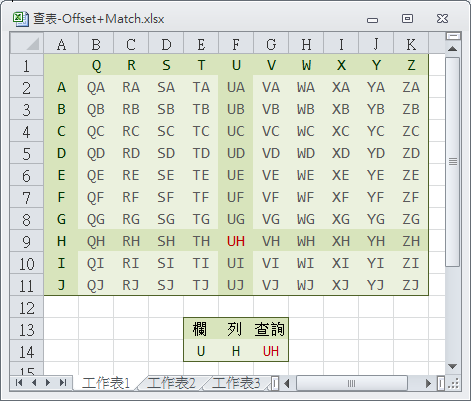
Task: Close the workbook window
Action: coord(442,19)
